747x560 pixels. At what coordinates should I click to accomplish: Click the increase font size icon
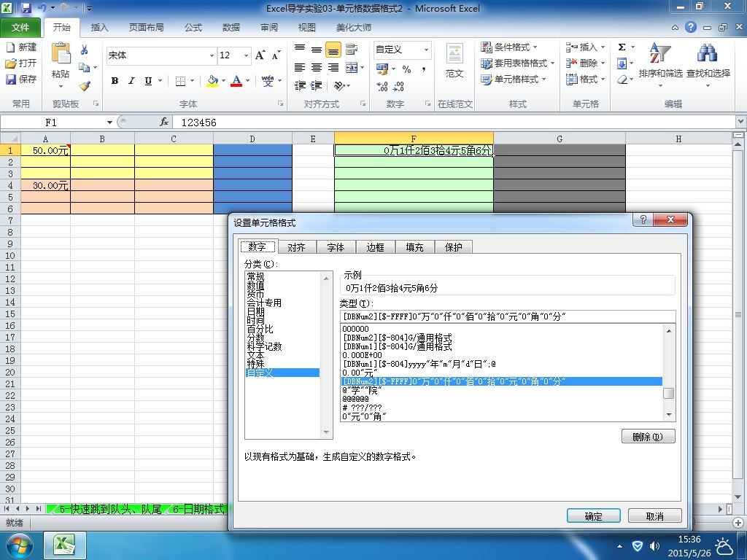260,55
